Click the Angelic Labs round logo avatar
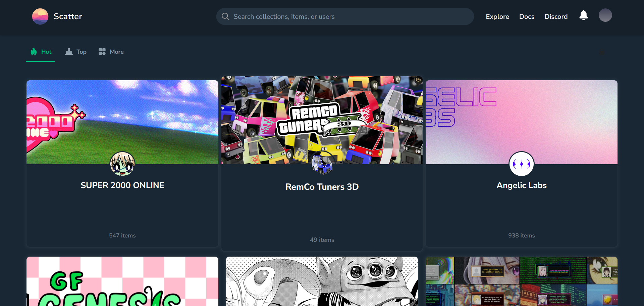644x306 pixels. point(522,164)
